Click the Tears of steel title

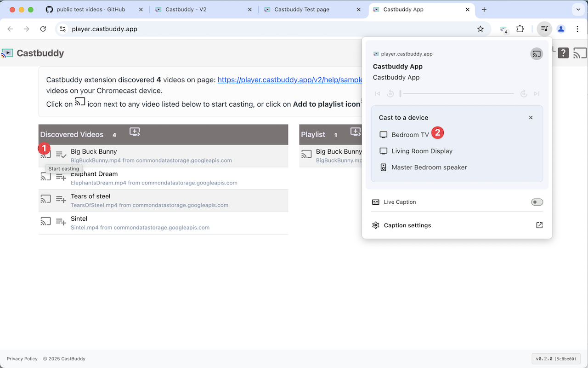pyautogui.click(x=90, y=196)
